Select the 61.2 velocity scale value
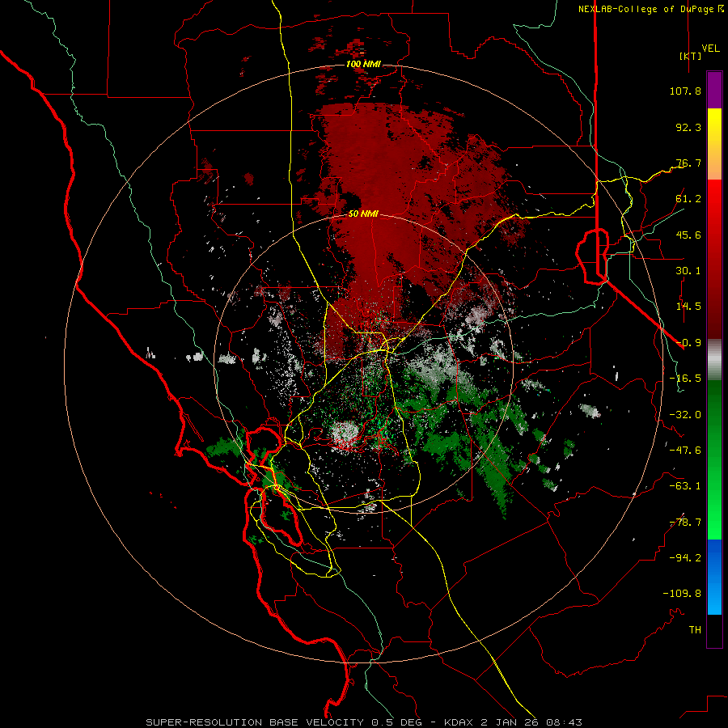728x728 pixels. tap(688, 199)
